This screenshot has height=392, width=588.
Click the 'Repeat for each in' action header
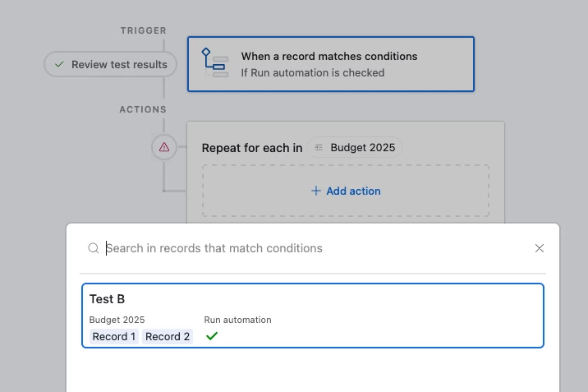(251, 148)
